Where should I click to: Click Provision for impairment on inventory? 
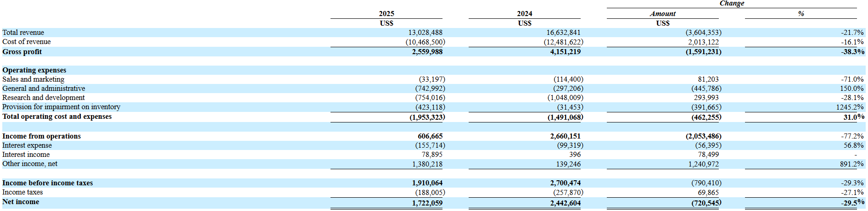click(x=62, y=107)
